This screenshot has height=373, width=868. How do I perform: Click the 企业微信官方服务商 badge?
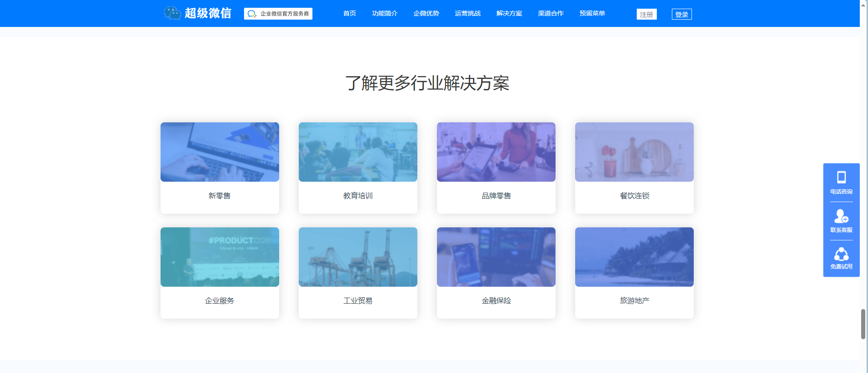click(x=278, y=14)
